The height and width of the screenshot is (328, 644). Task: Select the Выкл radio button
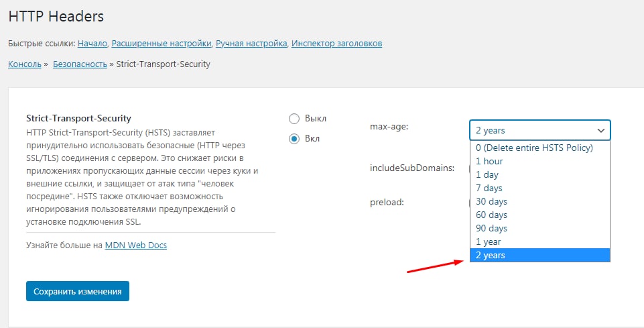294,119
